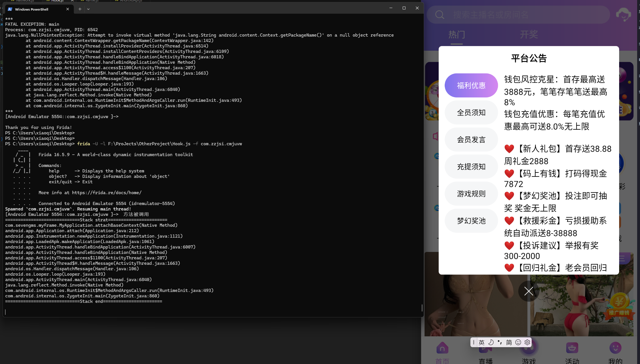Click the frida launch command line in terminal

point(160,144)
